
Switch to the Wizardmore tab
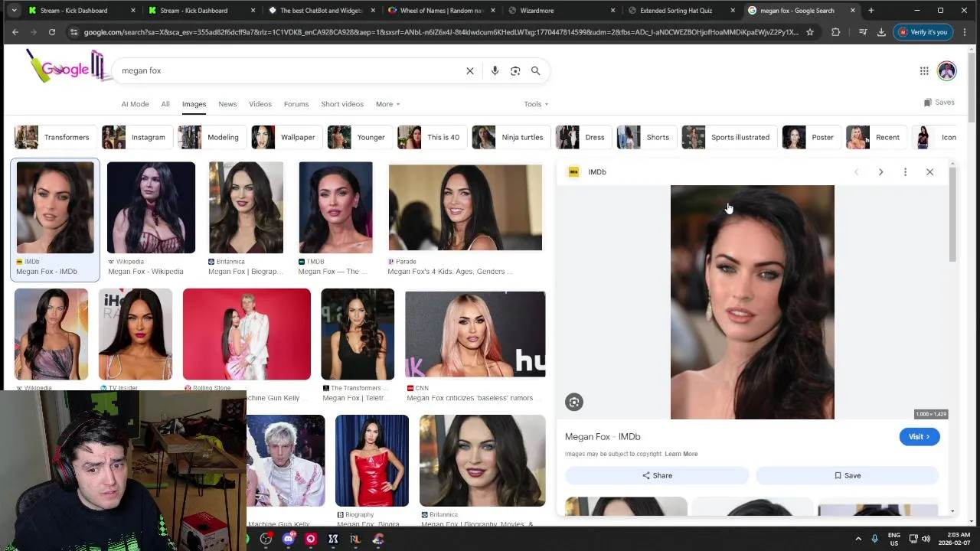tap(560, 11)
